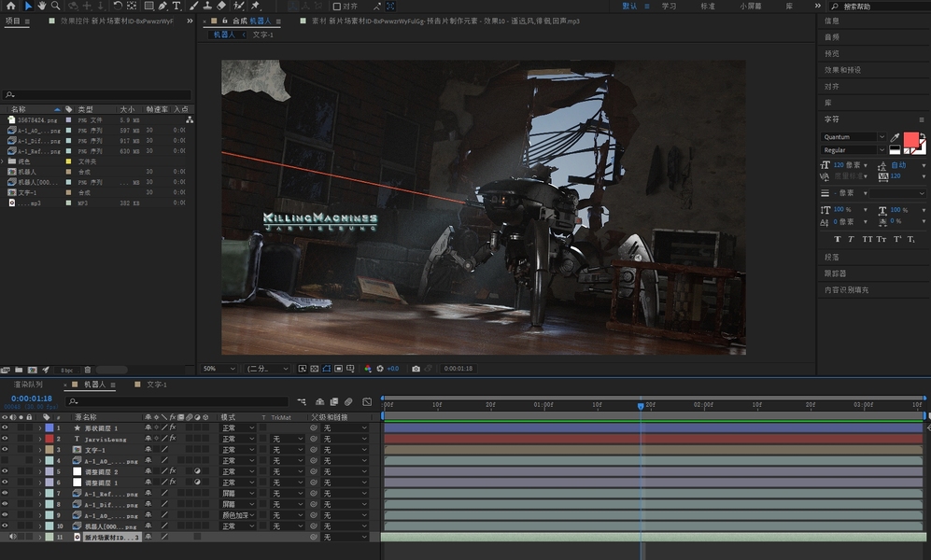Click the composition mini-flowchart icon in timeline
This screenshot has width=931, height=560.
(x=302, y=401)
